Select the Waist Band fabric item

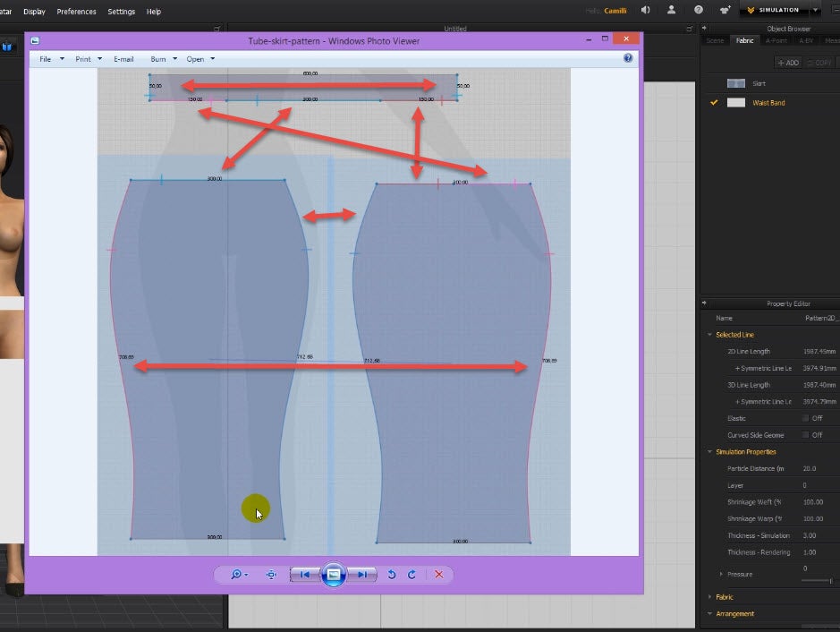[768, 103]
